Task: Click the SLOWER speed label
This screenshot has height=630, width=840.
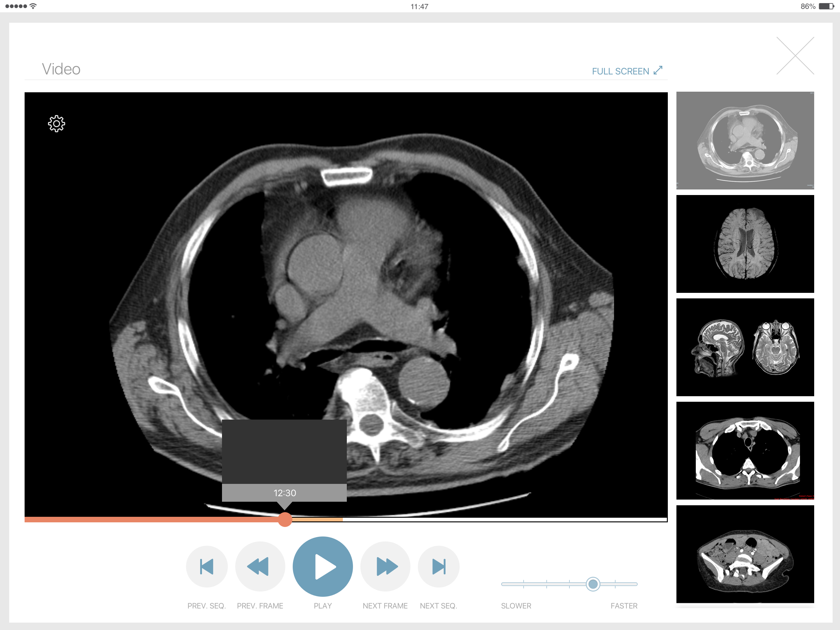Action: pos(516,606)
